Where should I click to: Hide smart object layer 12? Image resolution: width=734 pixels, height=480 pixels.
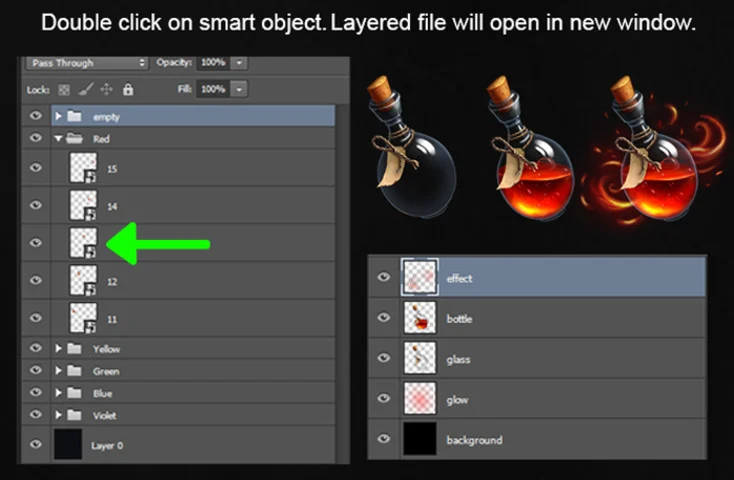click(x=36, y=280)
